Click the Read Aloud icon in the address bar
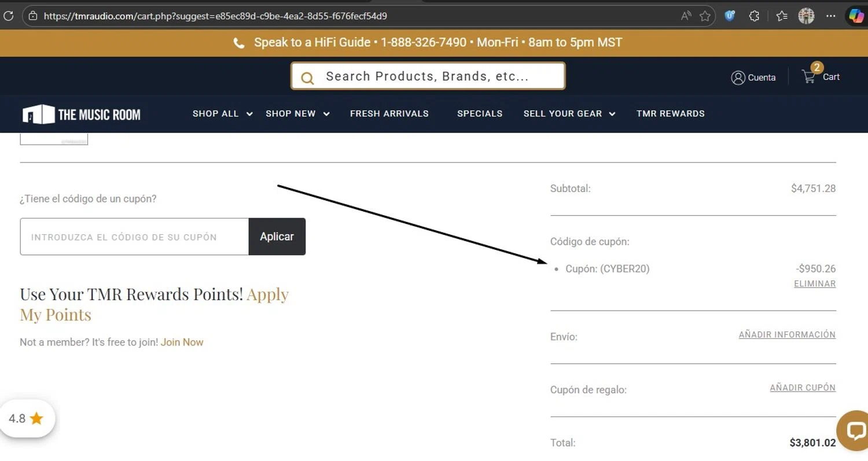 coord(686,16)
